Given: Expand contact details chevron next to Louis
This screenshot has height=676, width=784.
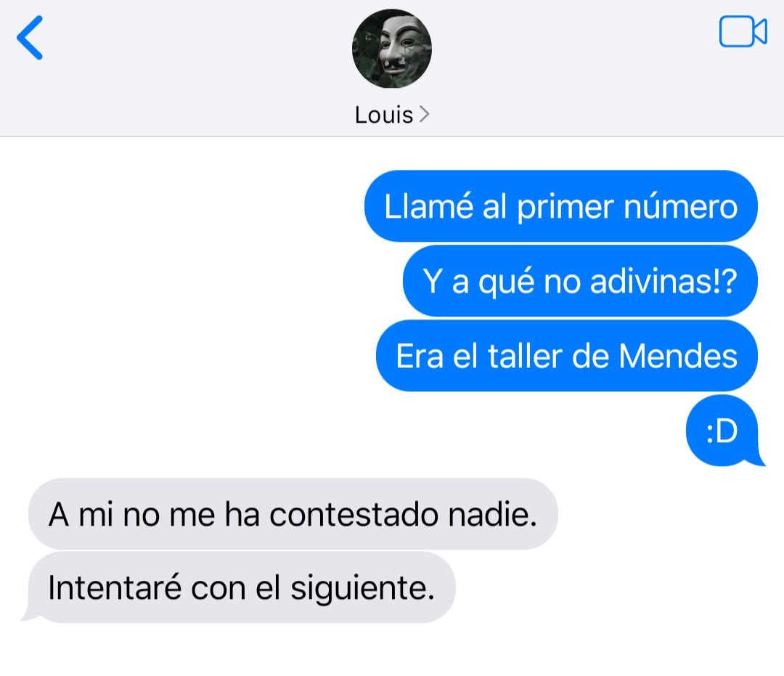Looking at the screenshot, I should [x=424, y=115].
